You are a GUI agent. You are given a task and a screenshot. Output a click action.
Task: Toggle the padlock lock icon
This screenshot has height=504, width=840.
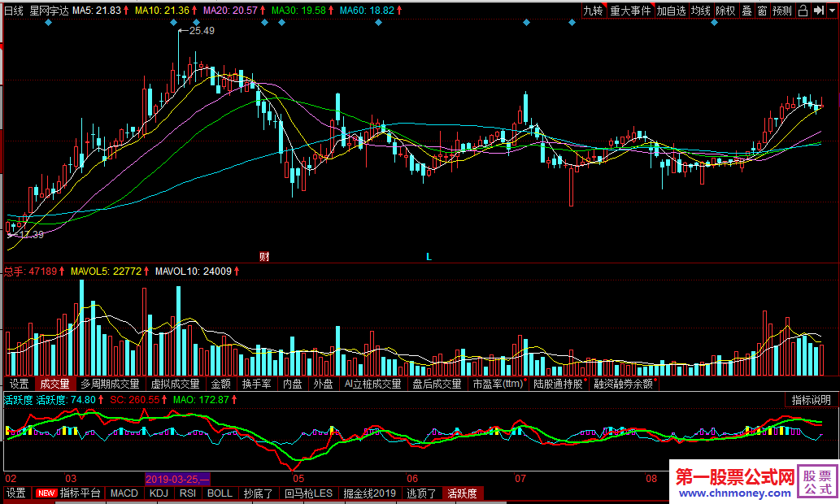[803, 11]
